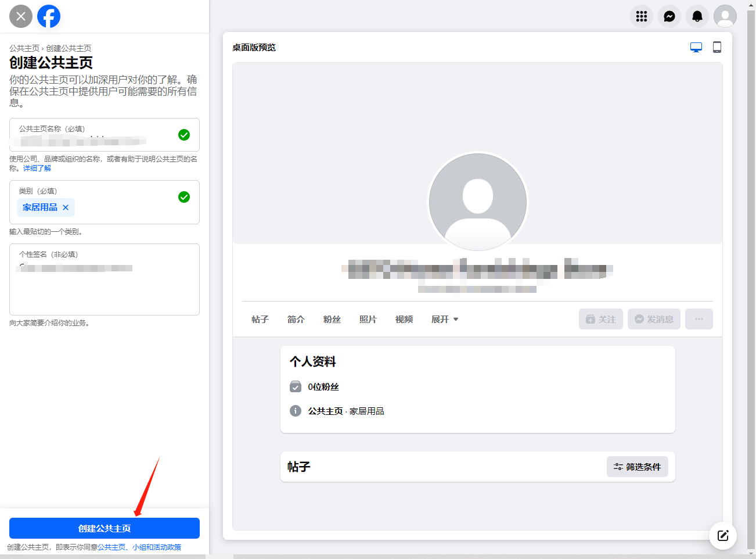The image size is (756, 559).
Task: Switch to mobile preview icon
Action: 717,48
